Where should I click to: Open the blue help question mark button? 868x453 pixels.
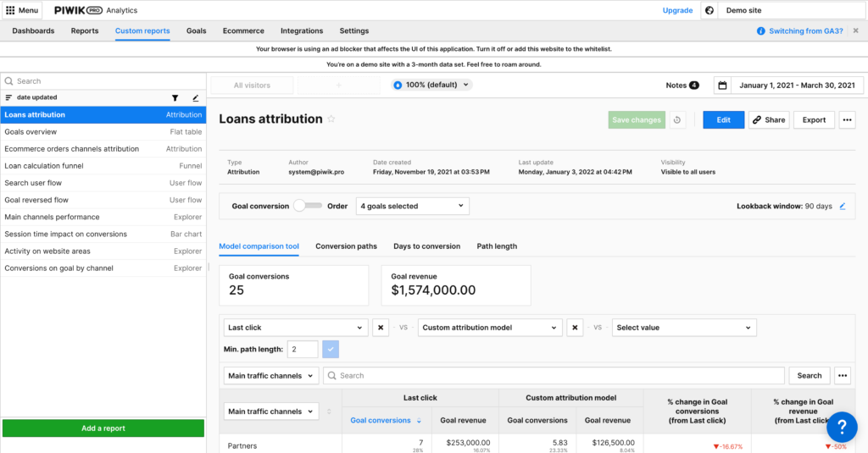pyautogui.click(x=842, y=426)
